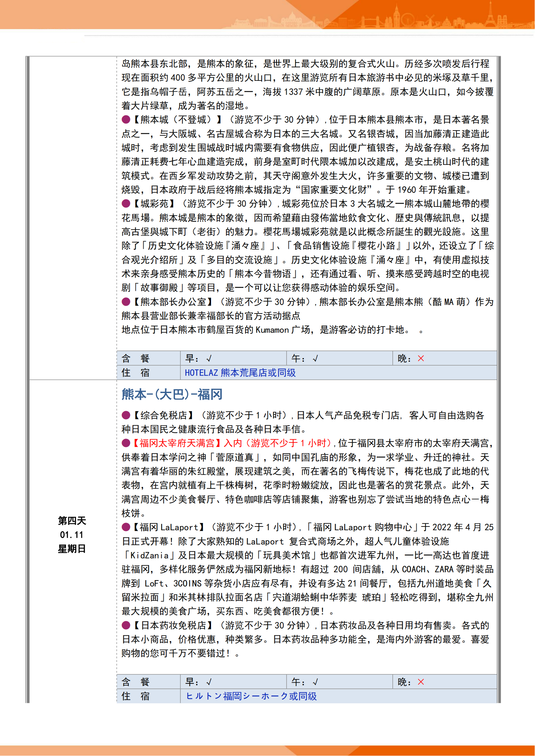This screenshot has height=756, width=535.
Task: Click the red X for dinner above HOTELAZ
Action: 421,358
